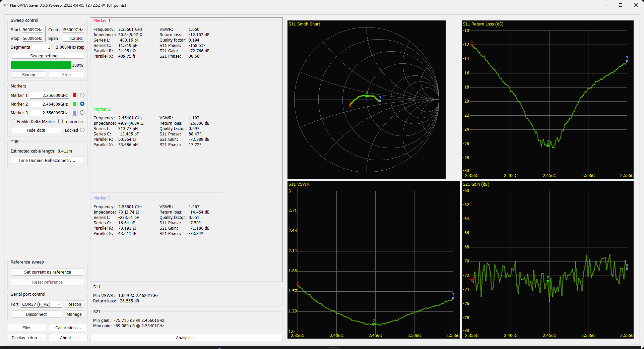Click the green sweep progress bar

[x=41, y=65]
